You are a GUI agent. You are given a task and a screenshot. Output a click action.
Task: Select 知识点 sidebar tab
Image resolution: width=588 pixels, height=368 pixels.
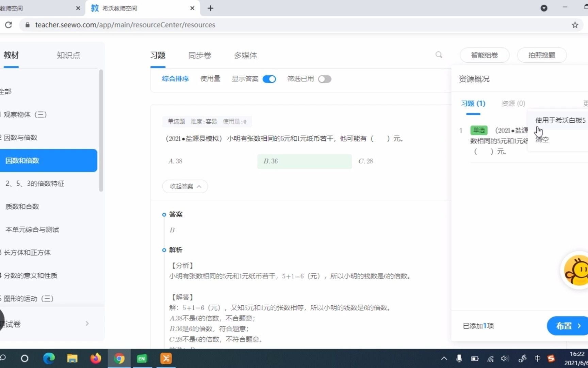[68, 55]
